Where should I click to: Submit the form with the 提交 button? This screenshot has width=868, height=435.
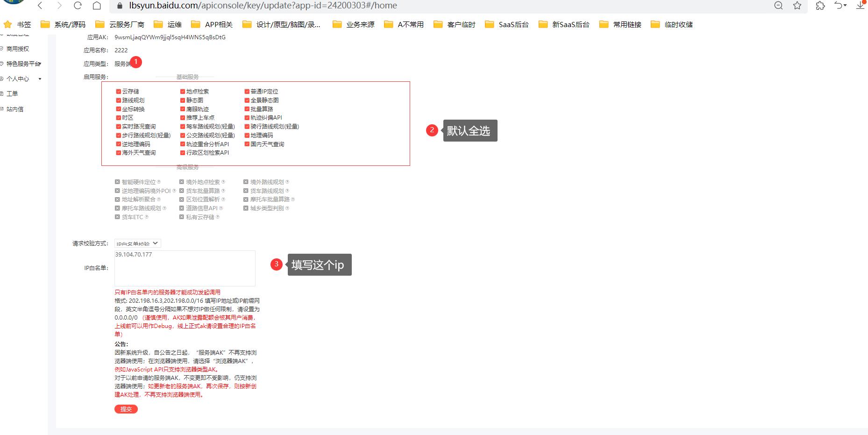[126, 409]
